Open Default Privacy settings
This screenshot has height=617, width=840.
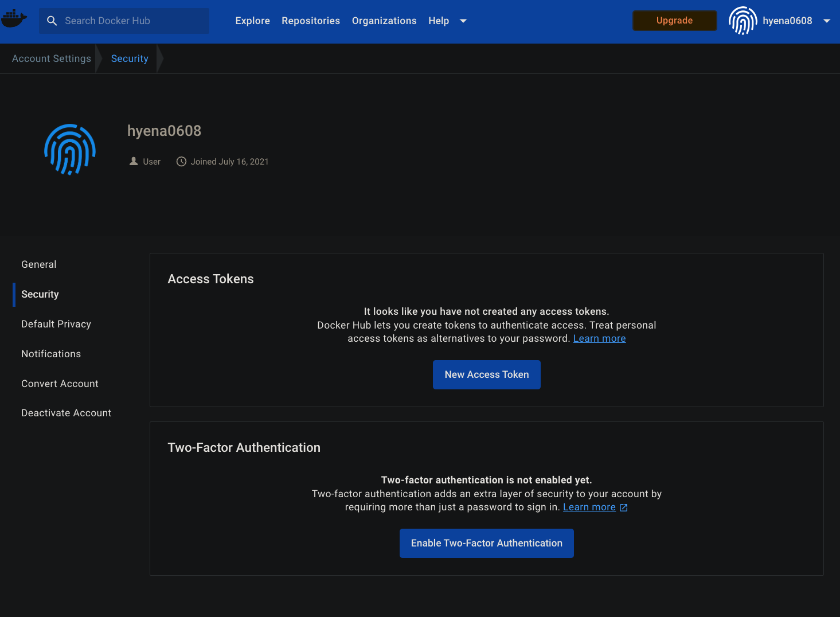[56, 324]
